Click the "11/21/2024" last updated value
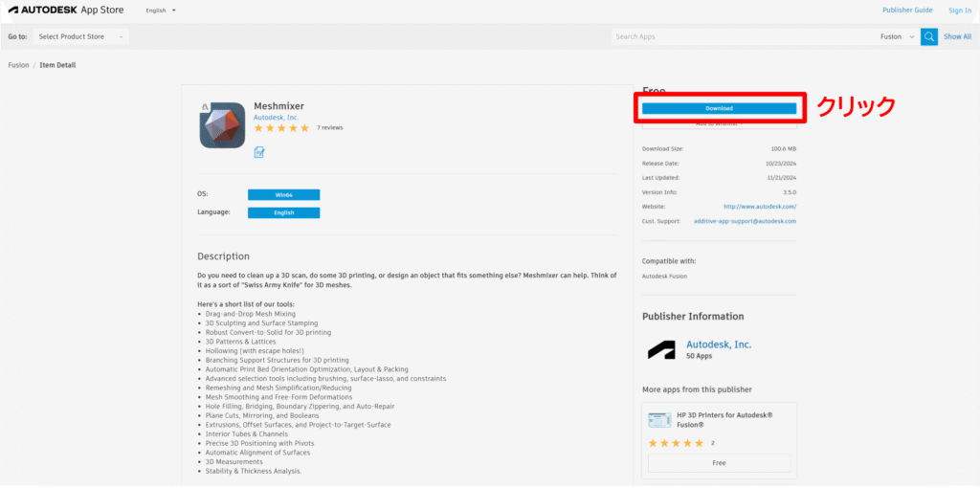This screenshot has height=488, width=980. tap(781, 177)
